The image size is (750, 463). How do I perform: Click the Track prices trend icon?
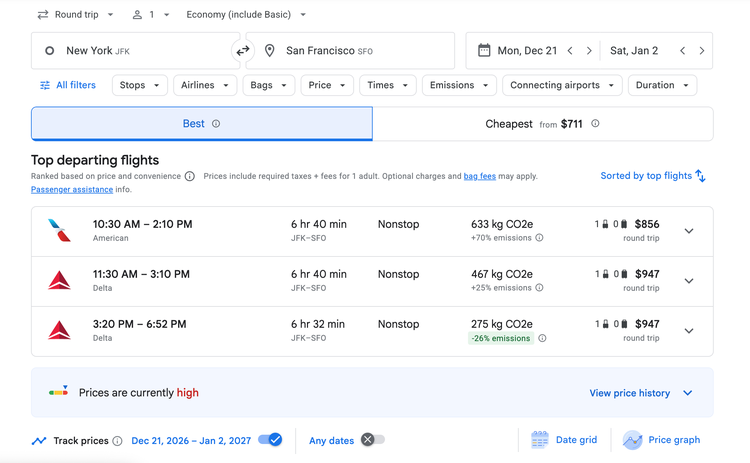(39, 441)
